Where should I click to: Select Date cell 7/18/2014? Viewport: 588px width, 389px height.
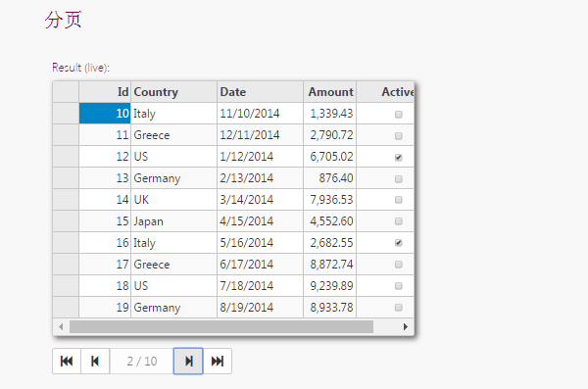pyautogui.click(x=260, y=286)
